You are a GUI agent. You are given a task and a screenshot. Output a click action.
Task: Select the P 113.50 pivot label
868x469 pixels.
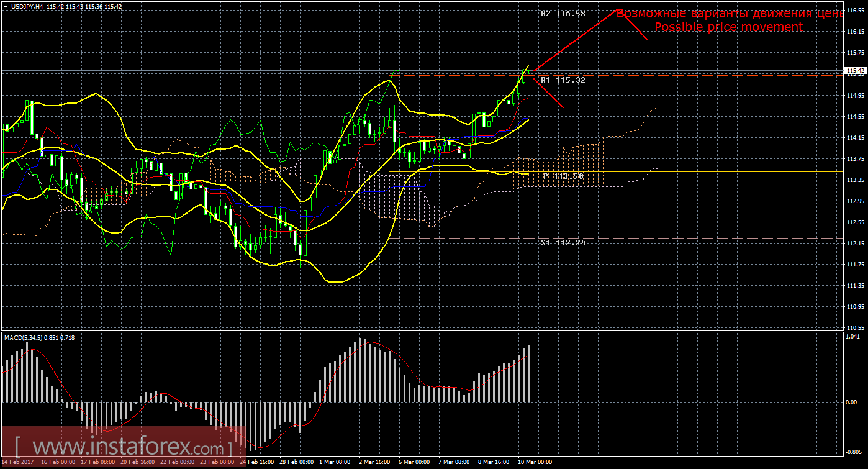(563, 176)
